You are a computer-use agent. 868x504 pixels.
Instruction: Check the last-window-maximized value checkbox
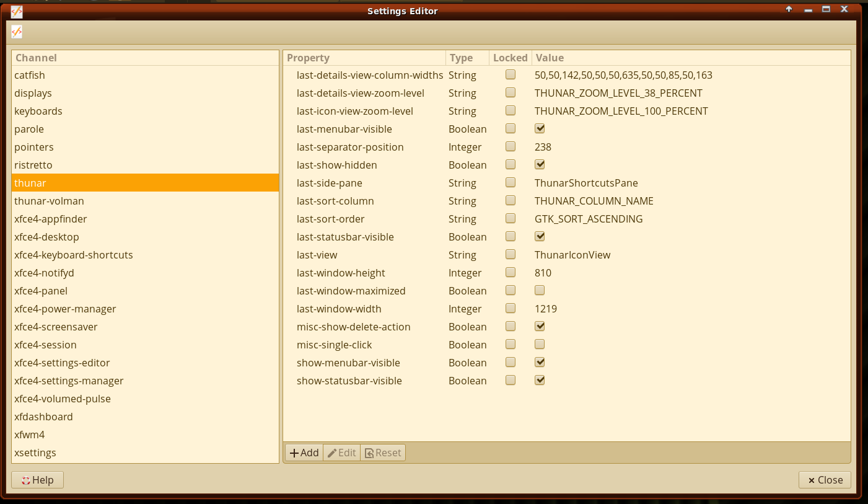point(540,291)
